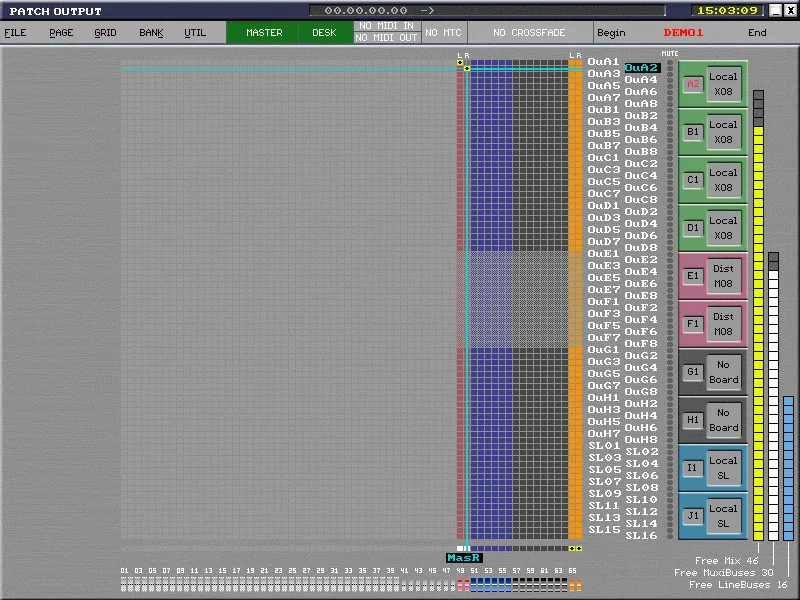The image size is (800, 600).
Task: Jump to Begin of the show
Action: coord(611,33)
